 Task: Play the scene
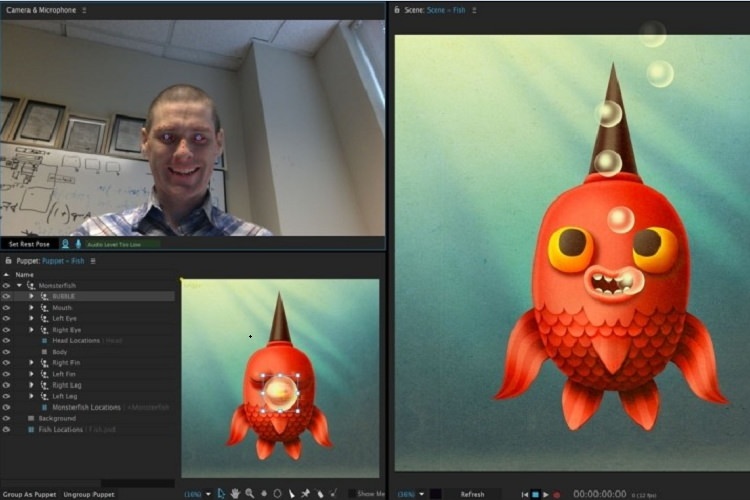(x=546, y=494)
